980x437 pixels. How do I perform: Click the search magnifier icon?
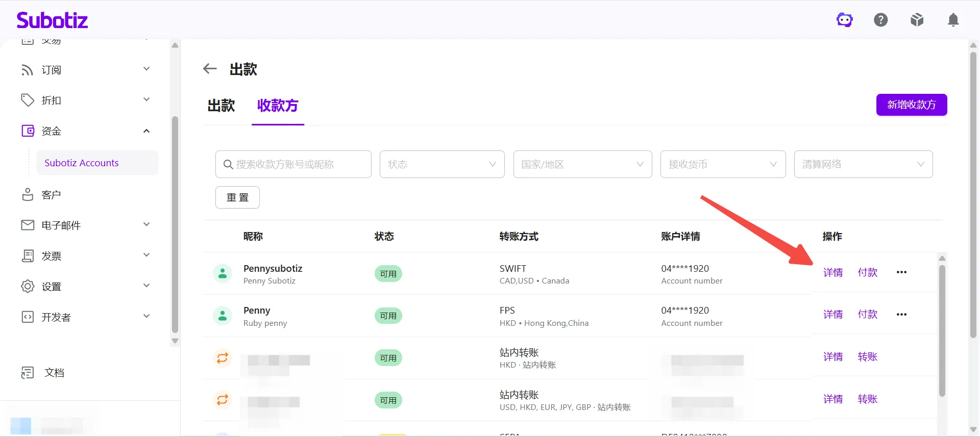click(x=228, y=164)
